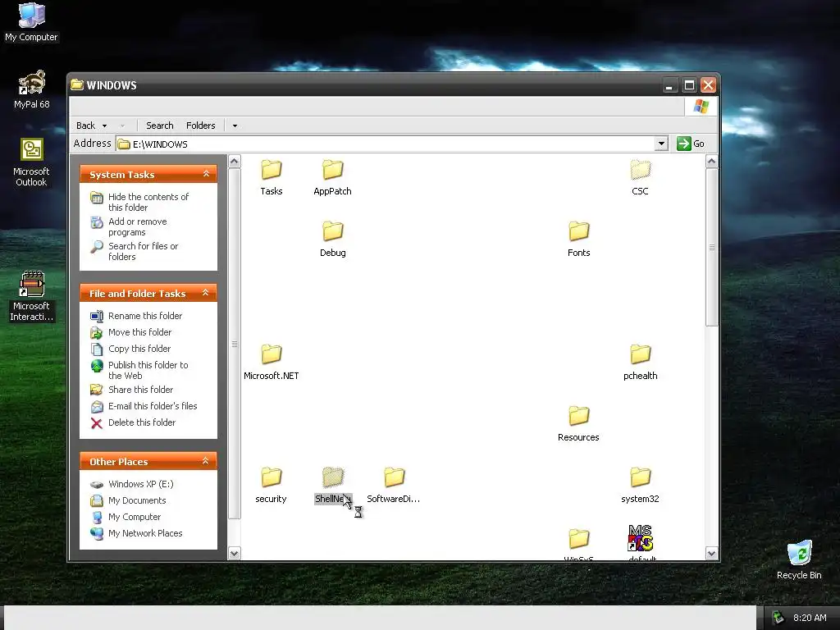Collapse the Other Places panel
This screenshot has height=630, width=840.
pyautogui.click(x=205, y=461)
